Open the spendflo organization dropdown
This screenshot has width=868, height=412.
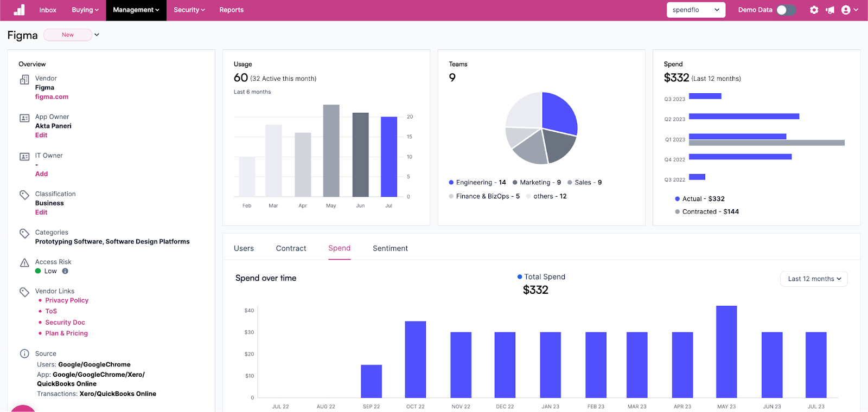[696, 10]
